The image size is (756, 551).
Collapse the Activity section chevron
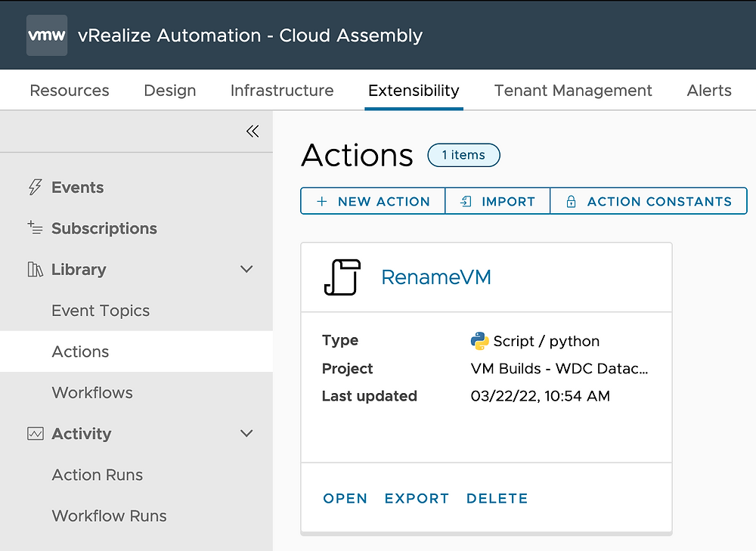coord(246,433)
